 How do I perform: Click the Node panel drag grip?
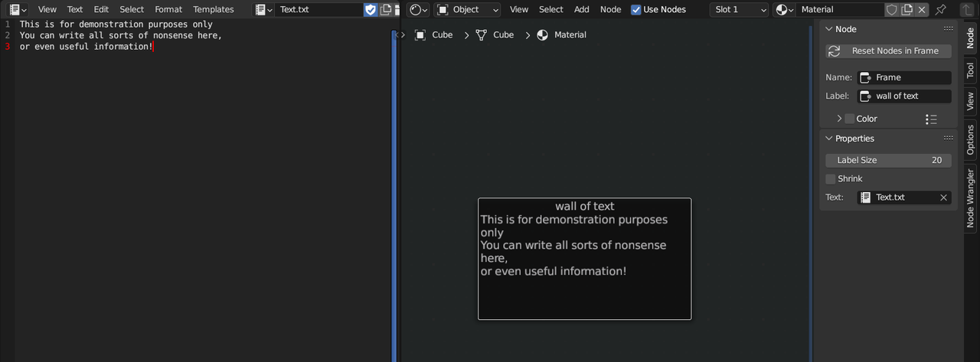(x=949, y=29)
